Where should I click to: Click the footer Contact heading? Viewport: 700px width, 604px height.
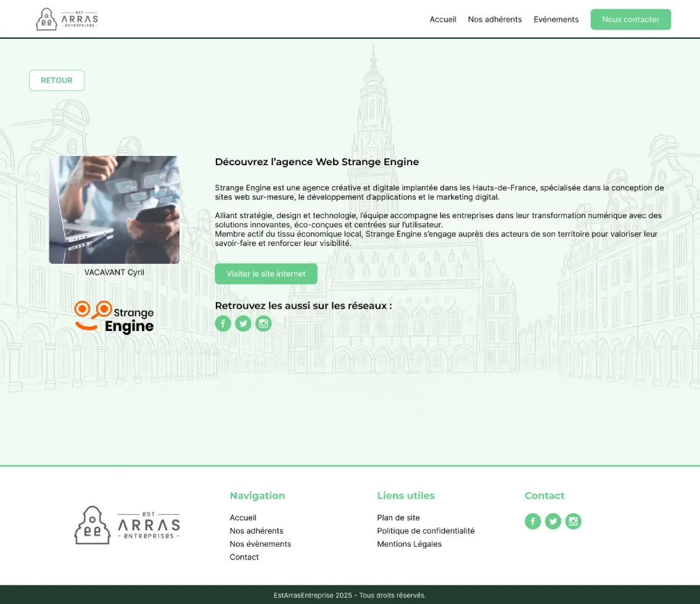(x=545, y=496)
